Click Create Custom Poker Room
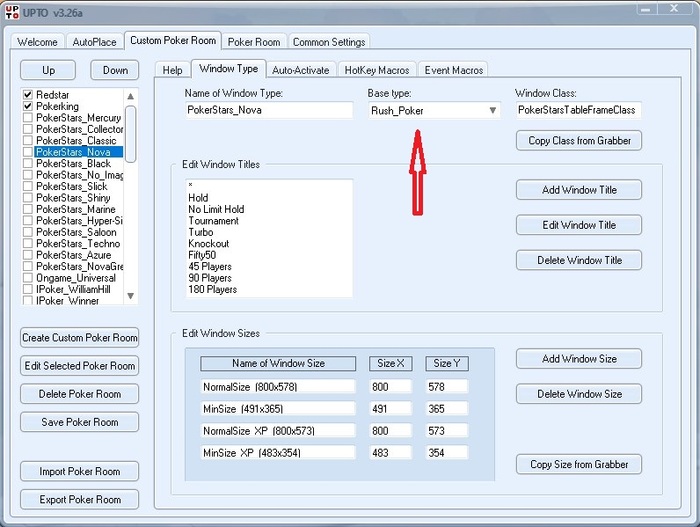The height and width of the screenshot is (527, 700). 79,338
